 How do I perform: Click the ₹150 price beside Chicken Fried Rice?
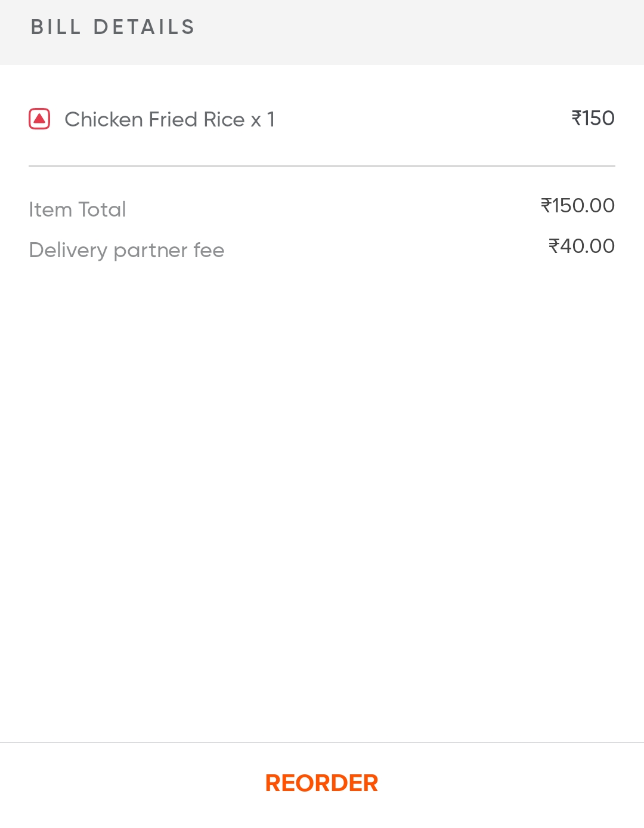coord(593,118)
